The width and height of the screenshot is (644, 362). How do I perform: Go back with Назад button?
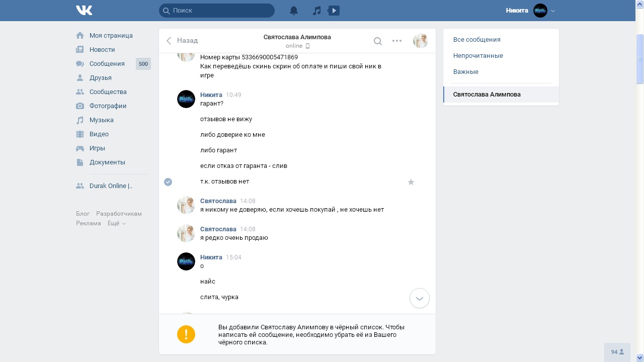(182, 41)
